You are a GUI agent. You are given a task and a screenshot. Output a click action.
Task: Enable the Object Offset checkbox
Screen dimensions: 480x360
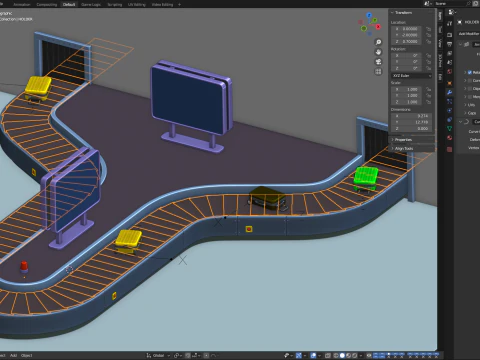[470, 89]
